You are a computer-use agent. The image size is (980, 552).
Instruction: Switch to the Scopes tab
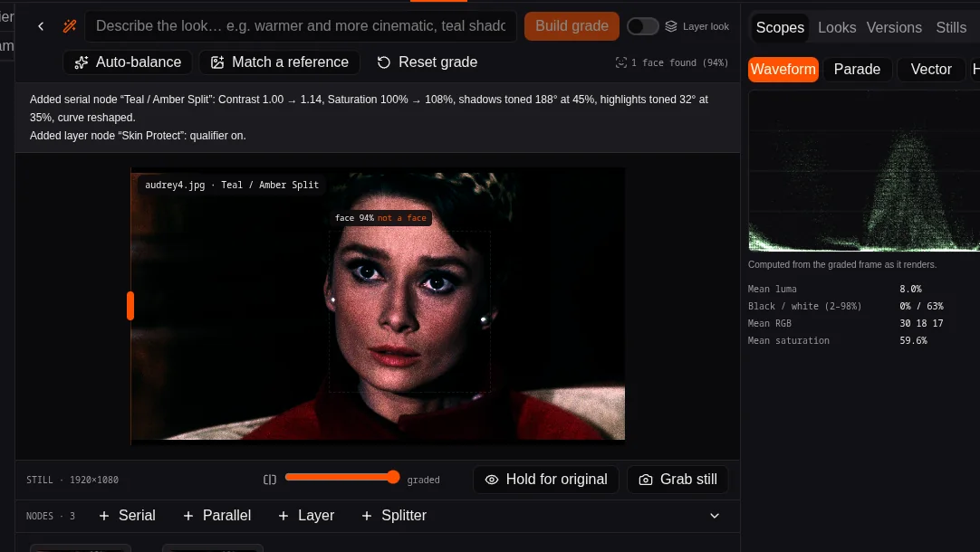click(x=779, y=27)
